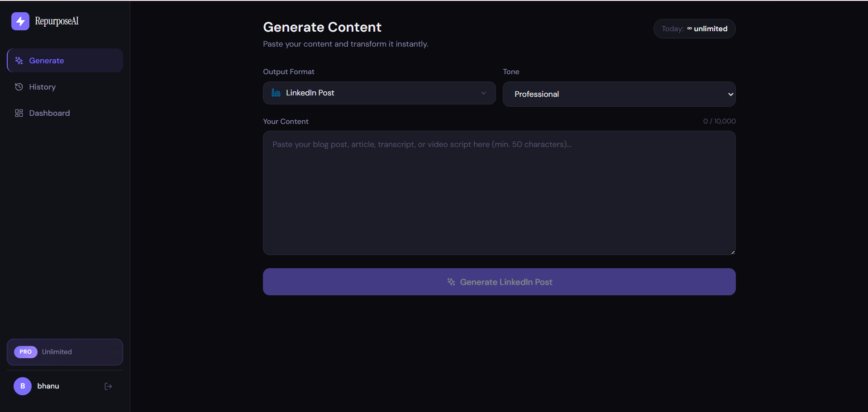
Task: Open the Tone dropdown showing Professional
Action: pos(619,94)
